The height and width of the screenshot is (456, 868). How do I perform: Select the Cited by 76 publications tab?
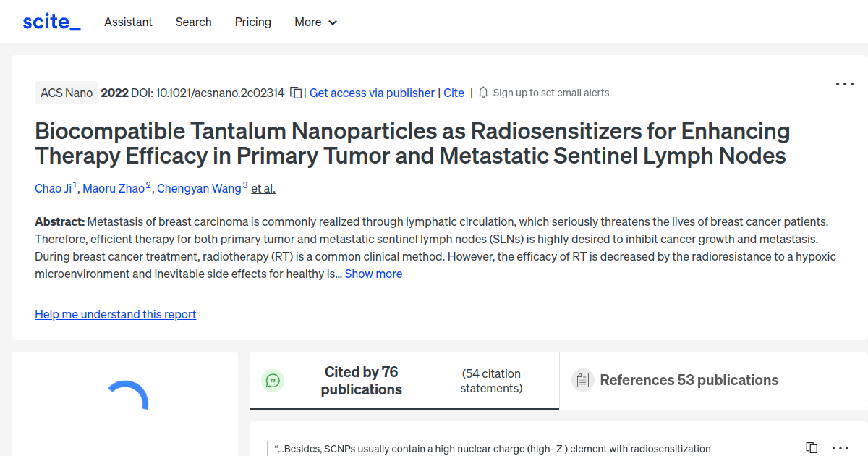pos(361,380)
